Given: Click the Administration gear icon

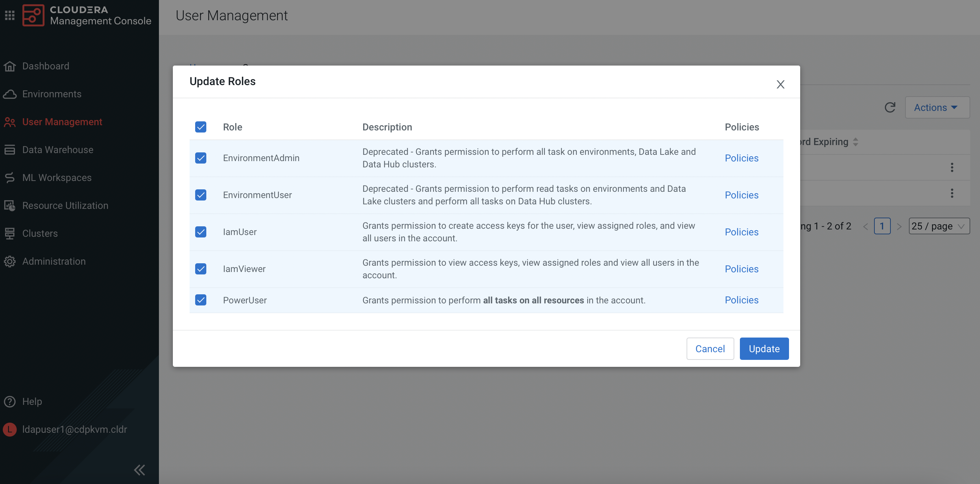Looking at the screenshot, I should coord(9,262).
